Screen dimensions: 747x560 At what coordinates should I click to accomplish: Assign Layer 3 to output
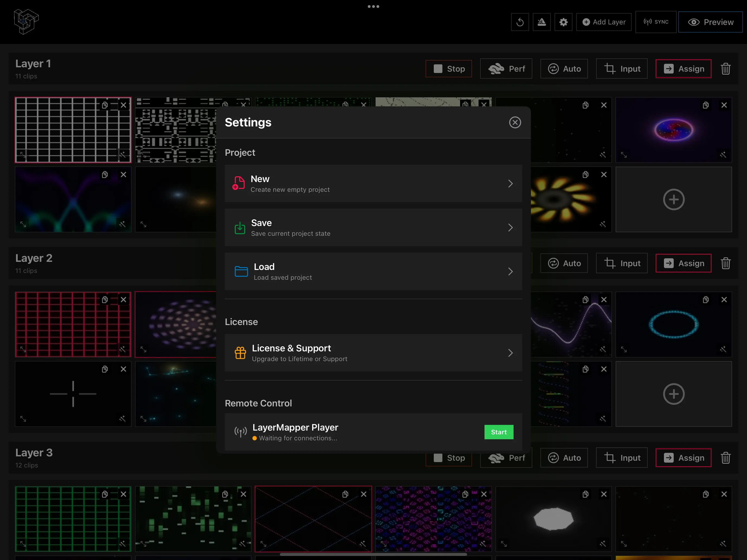(683, 458)
